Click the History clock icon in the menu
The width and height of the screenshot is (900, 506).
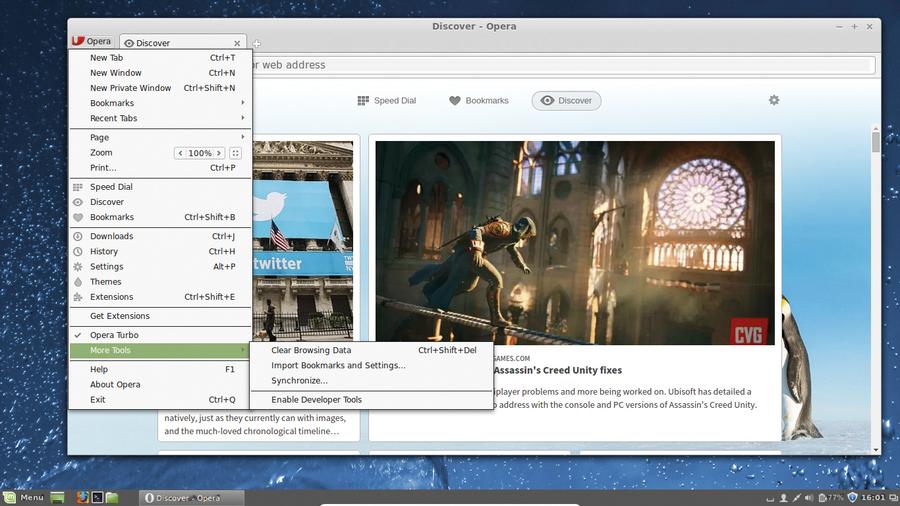(78, 251)
